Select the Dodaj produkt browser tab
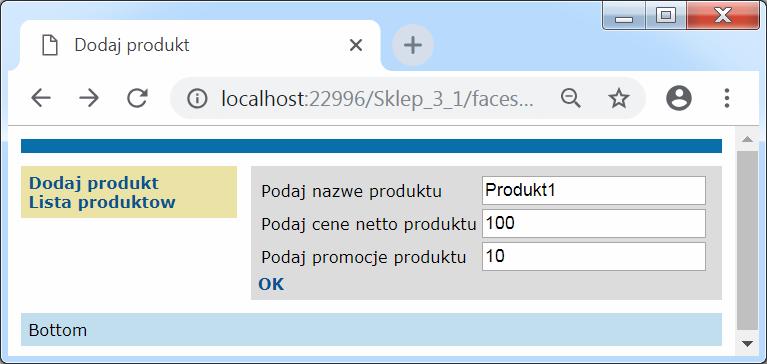767x364 pixels. coord(200,46)
